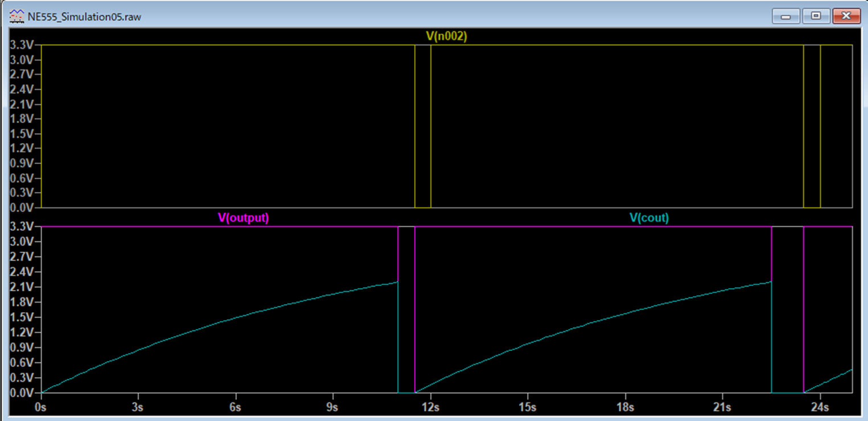Click the 0s origin label on time axis
The width and height of the screenshot is (868, 421).
click(41, 407)
